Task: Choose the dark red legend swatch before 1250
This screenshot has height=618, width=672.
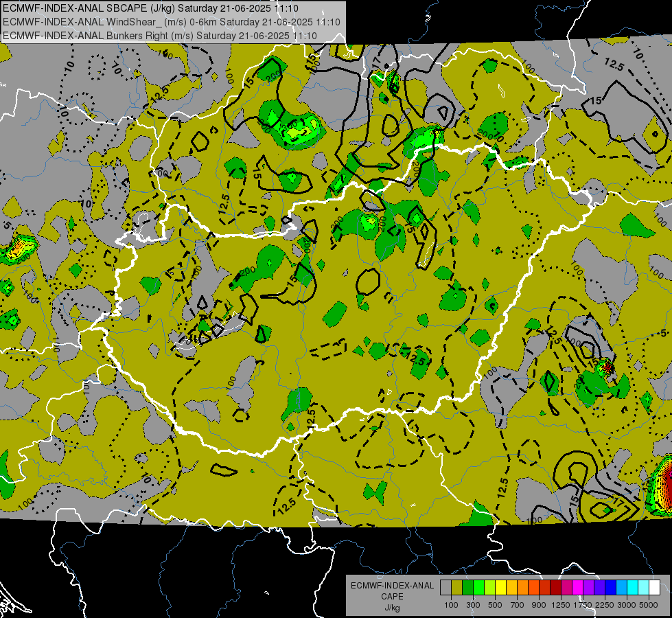Action: 555,587
